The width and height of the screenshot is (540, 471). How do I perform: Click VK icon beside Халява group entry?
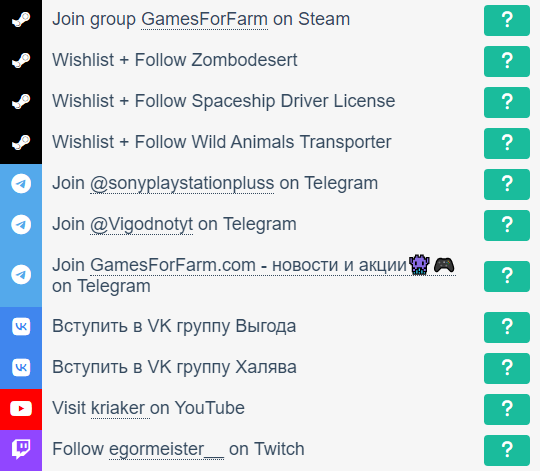21,367
